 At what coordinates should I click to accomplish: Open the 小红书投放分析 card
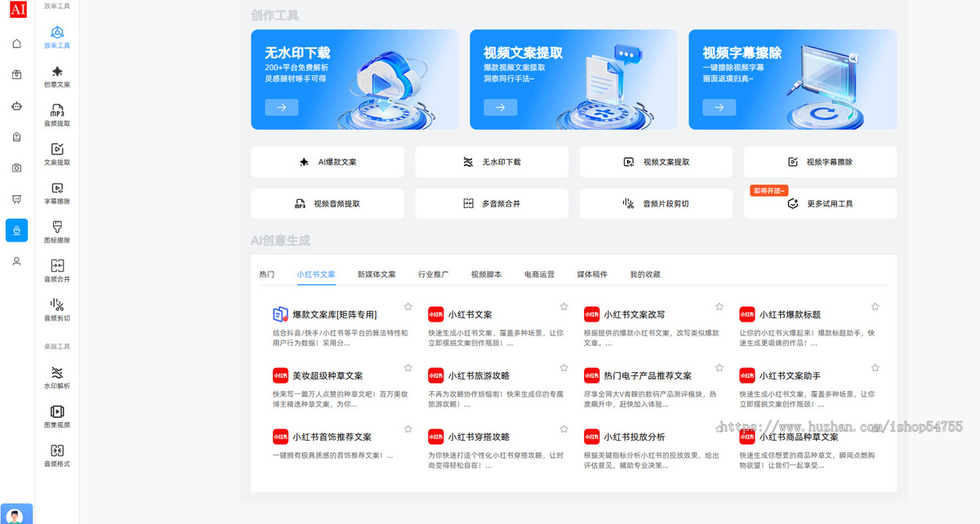point(652,447)
